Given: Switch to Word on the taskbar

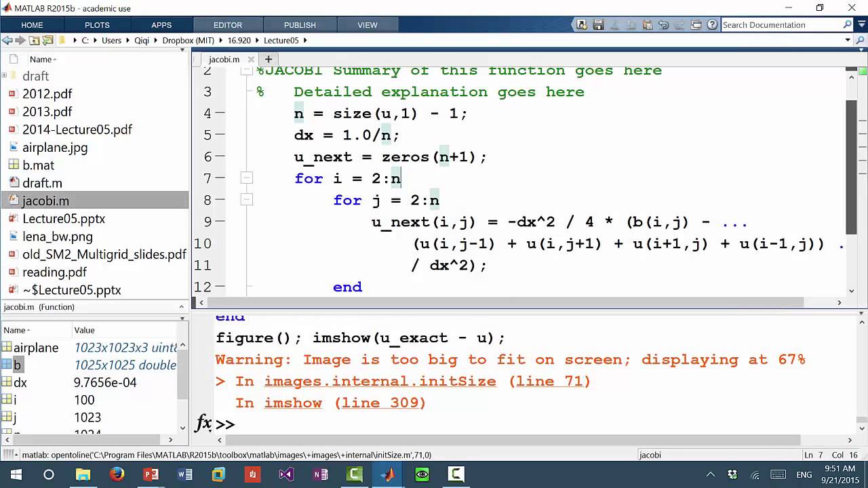Looking at the screenshot, I should [x=184, y=474].
